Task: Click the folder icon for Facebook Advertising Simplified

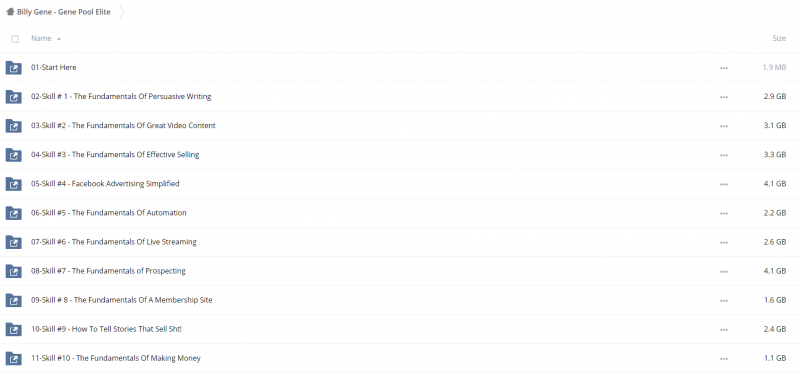Action: pos(14,184)
